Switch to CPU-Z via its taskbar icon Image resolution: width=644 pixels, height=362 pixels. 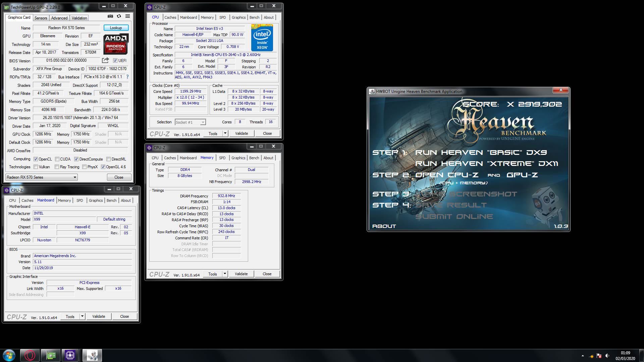[x=70, y=355]
